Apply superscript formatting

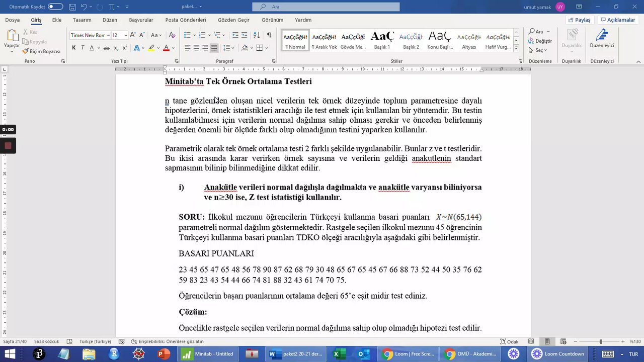[125, 48]
